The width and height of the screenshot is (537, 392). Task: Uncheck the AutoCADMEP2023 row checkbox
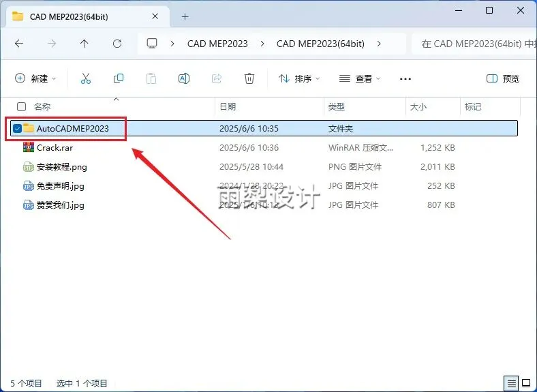pyautogui.click(x=17, y=128)
